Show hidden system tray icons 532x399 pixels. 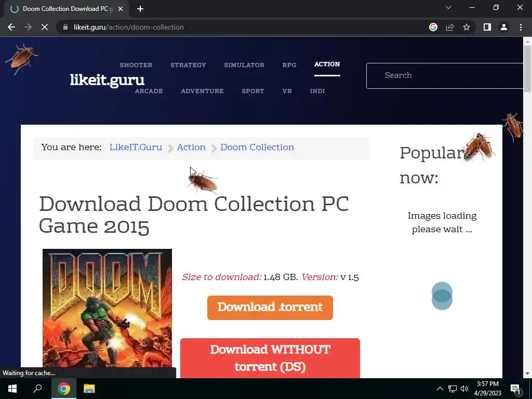click(x=440, y=389)
